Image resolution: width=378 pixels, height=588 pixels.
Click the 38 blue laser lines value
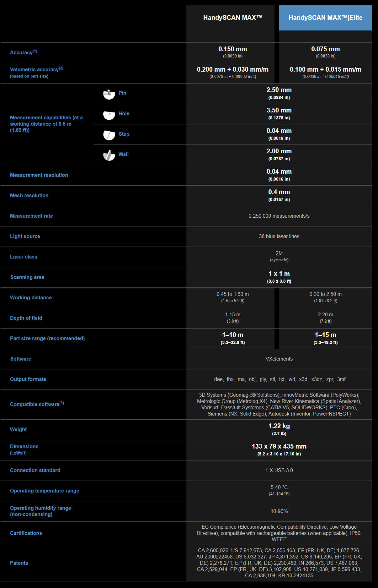click(279, 237)
